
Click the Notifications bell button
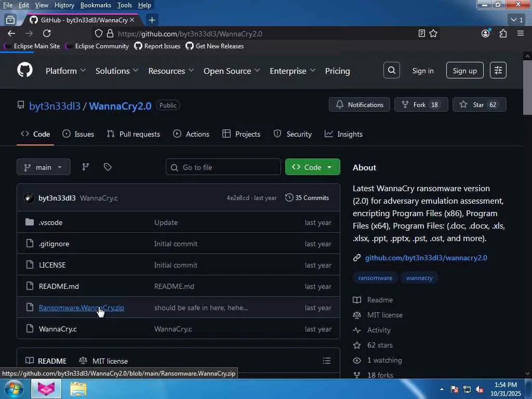pyautogui.click(x=360, y=104)
